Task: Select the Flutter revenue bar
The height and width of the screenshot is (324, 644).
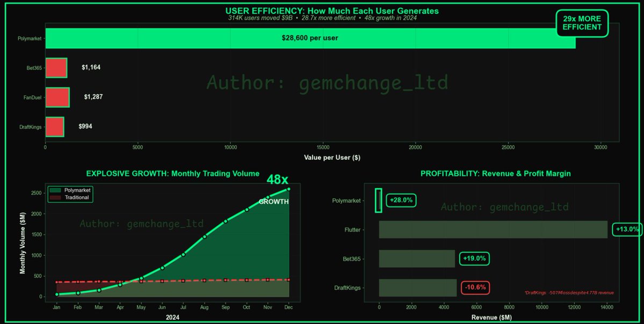Action: [x=493, y=229]
